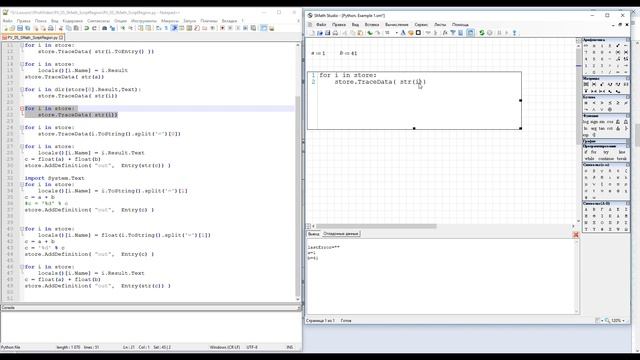Collapse the Арифметика panel in SMath
Viewport: 640px width, 360px height.
coord(628,40)
